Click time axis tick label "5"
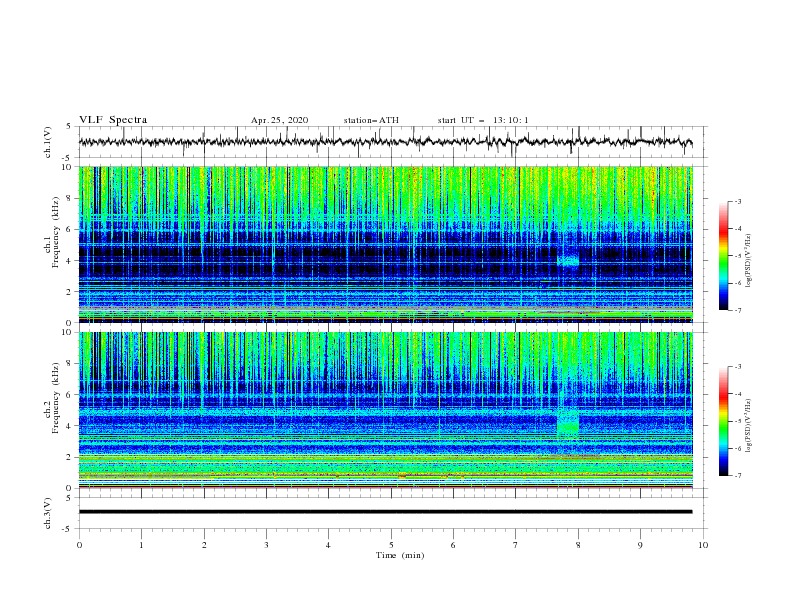This screenshot has width=792, height=612. pos(391,545)
